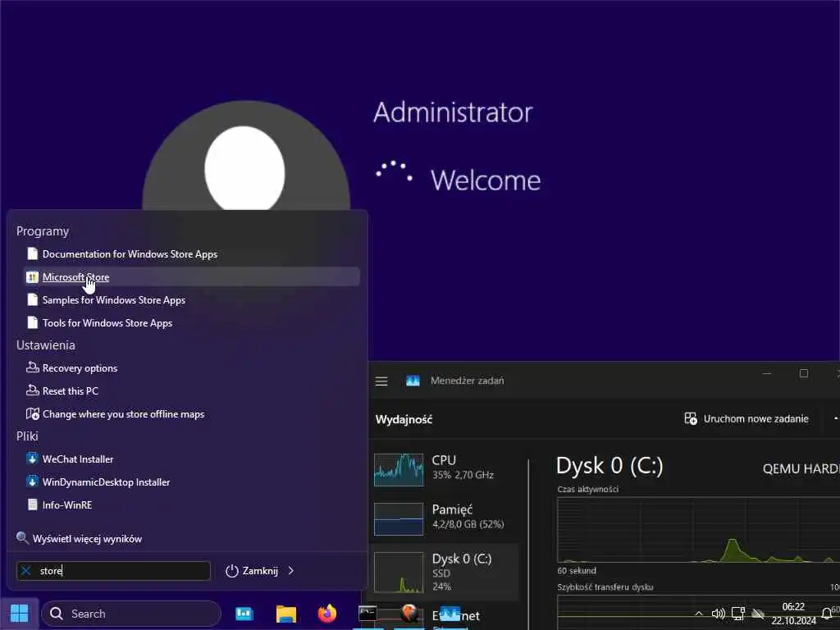Screen dimensions: 840x630
Task: Open Microsoft Store from search results
Action: click(x=192, y=277)
